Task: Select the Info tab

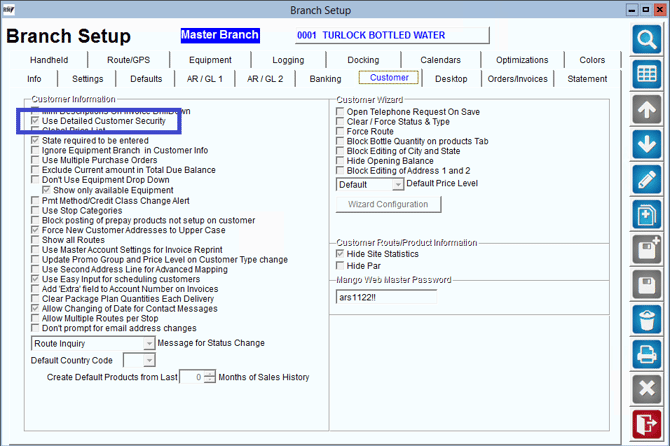Action: (34, 79)
